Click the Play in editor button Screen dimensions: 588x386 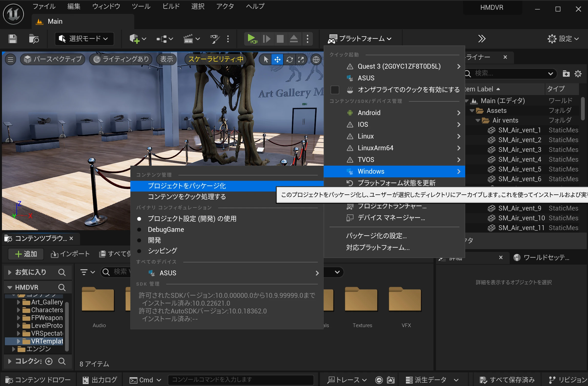(x=251, y=39)
